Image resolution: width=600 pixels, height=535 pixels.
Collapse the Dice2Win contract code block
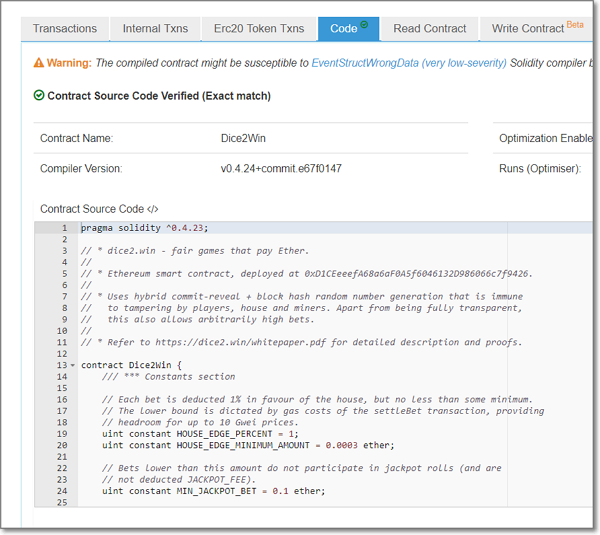72,365
